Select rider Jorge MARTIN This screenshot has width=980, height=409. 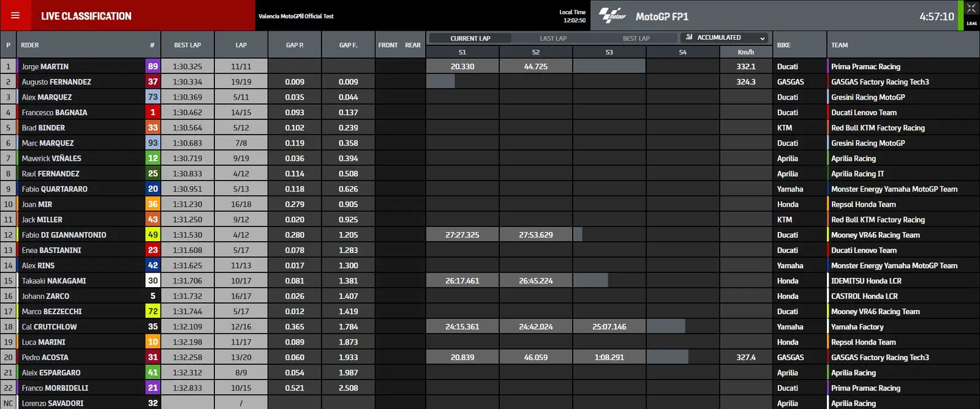point(45,66)
